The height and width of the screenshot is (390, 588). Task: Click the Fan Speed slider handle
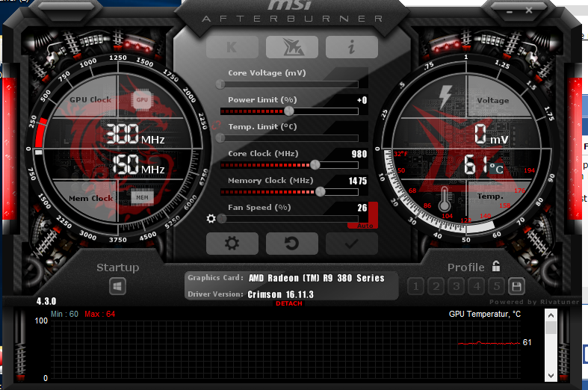222,218
